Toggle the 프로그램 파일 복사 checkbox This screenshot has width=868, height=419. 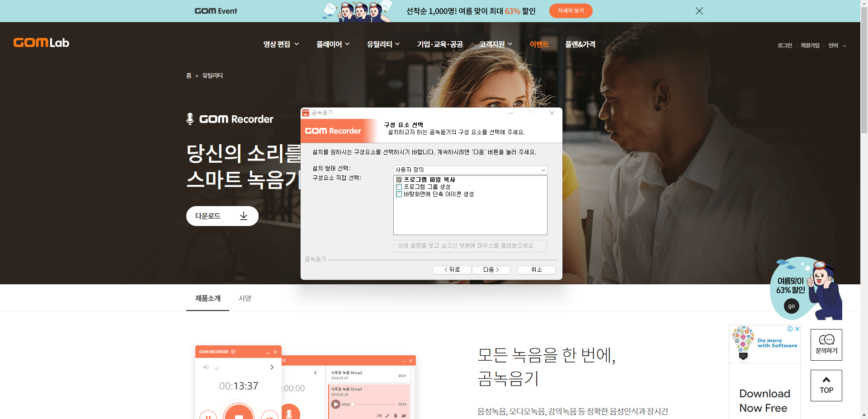click(399, 179)
